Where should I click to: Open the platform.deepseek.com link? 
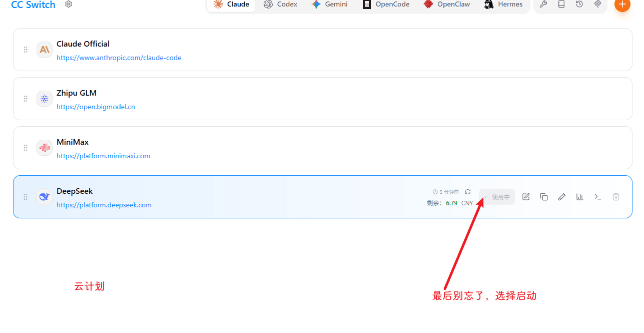tap(104, 205)
